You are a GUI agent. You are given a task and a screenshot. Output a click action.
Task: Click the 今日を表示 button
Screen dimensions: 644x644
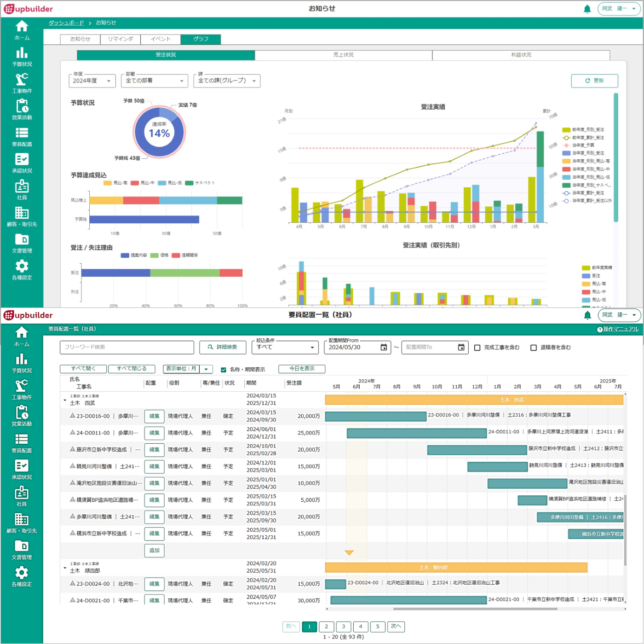[x=302, y=369]
